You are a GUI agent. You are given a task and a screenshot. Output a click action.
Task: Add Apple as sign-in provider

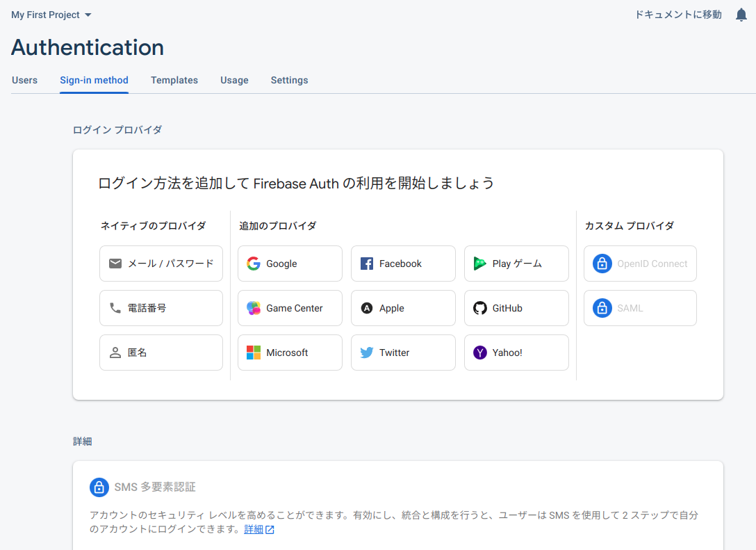pos(403,308)
